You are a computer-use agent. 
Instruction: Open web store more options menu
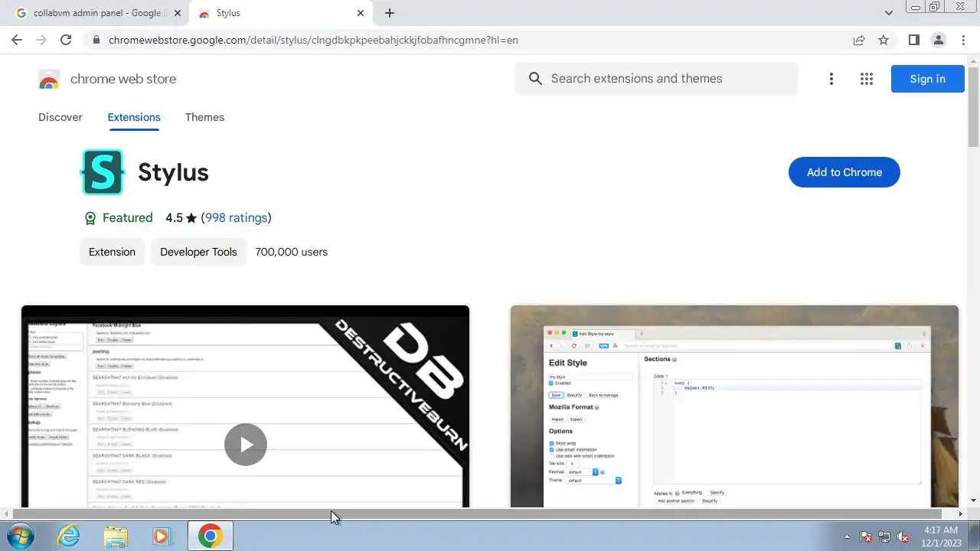tap(831, 79)
